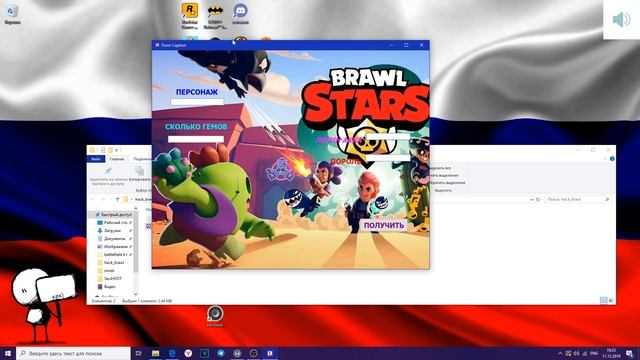The height and width of the screenshot is (360, 640).
Task: Select Быстрый доступ in Explorer sidebar
Action: pos(113,214)
